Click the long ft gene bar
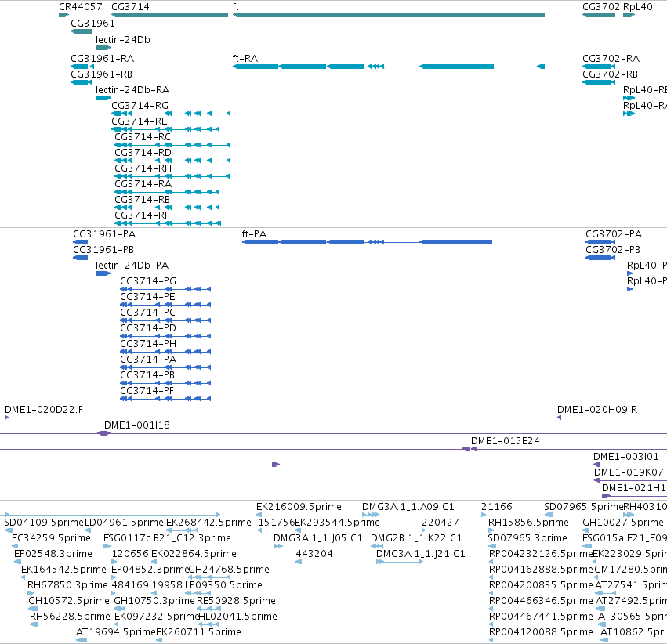 [389, 15]
